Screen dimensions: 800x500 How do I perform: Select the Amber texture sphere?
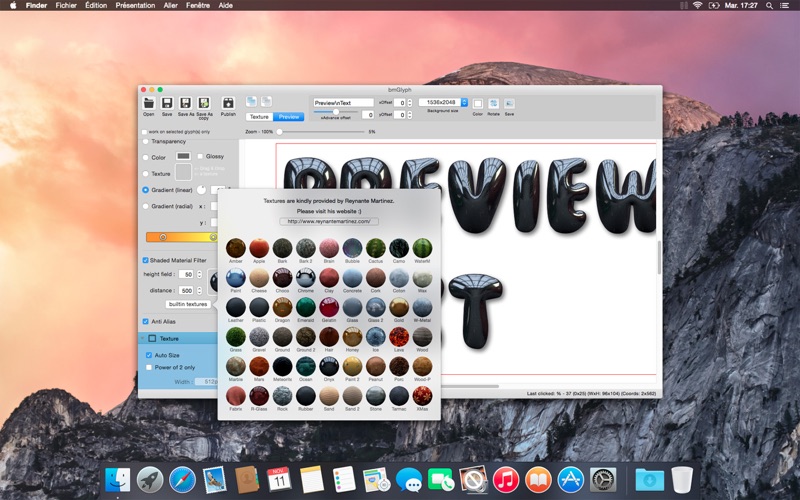coord(236,248)
